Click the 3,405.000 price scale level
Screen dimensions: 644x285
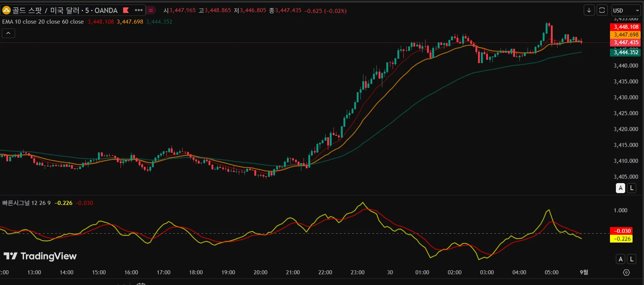point(626,177)
